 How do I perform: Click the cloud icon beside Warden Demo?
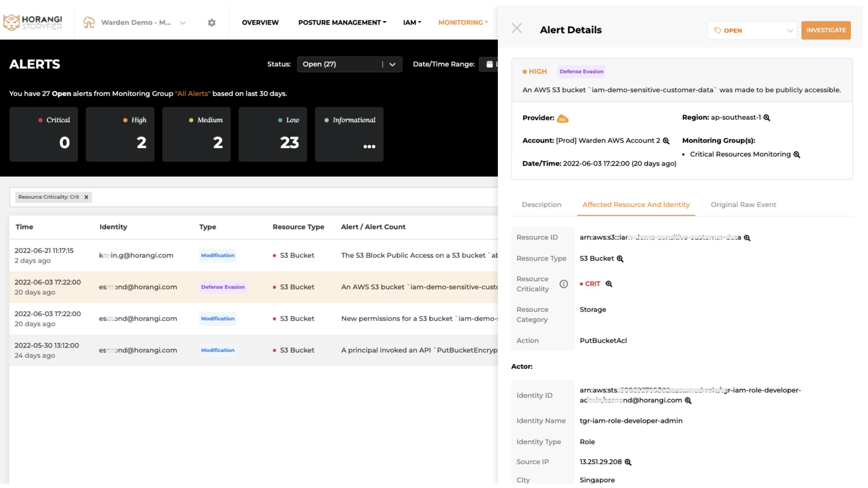(x=89, y=23)
